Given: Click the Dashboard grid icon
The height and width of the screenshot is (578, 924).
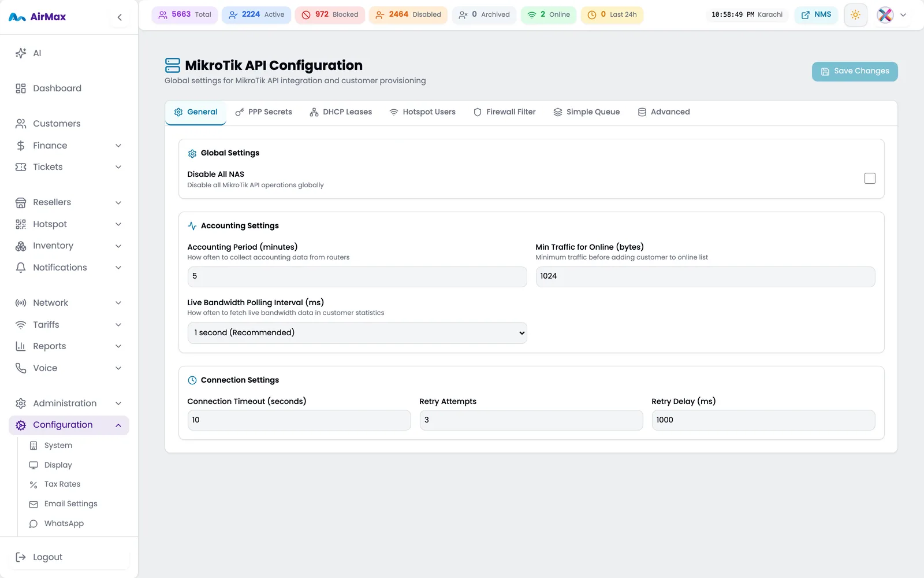Looking at the screenshot, I should click(x=21, y=88).
